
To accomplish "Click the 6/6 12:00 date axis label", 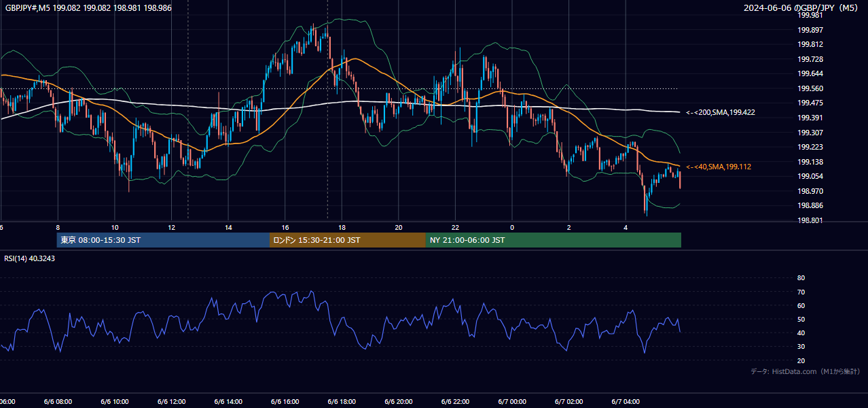I will 171,402.
